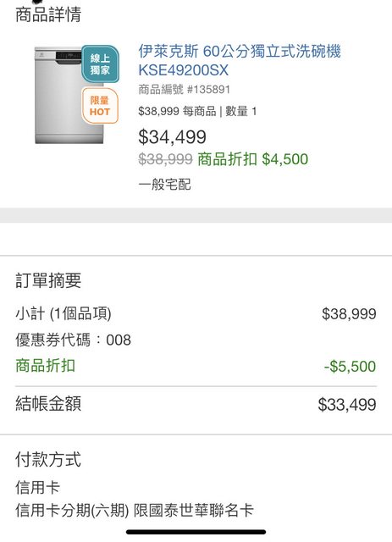Click the 信用卡分期(六期) installment line
Image resolution: width=392 pixels, height=542 pixels.
point(135,511)
